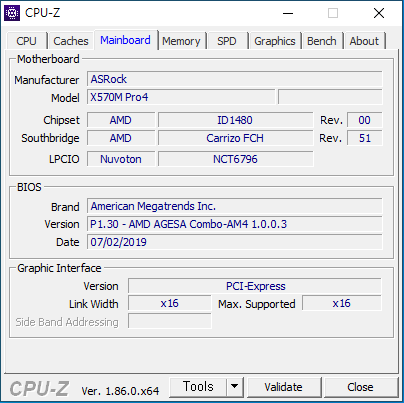Close the window with the X icon

(x=379, y=13)
